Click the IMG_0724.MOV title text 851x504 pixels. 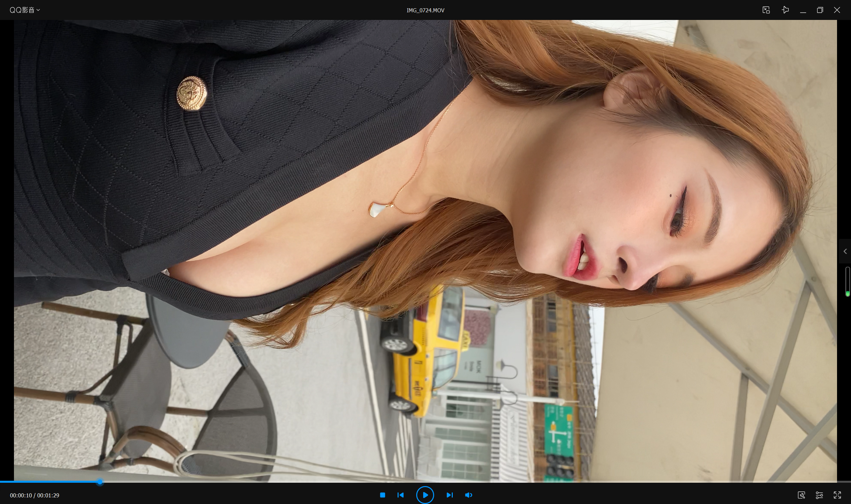pos(425,10)
